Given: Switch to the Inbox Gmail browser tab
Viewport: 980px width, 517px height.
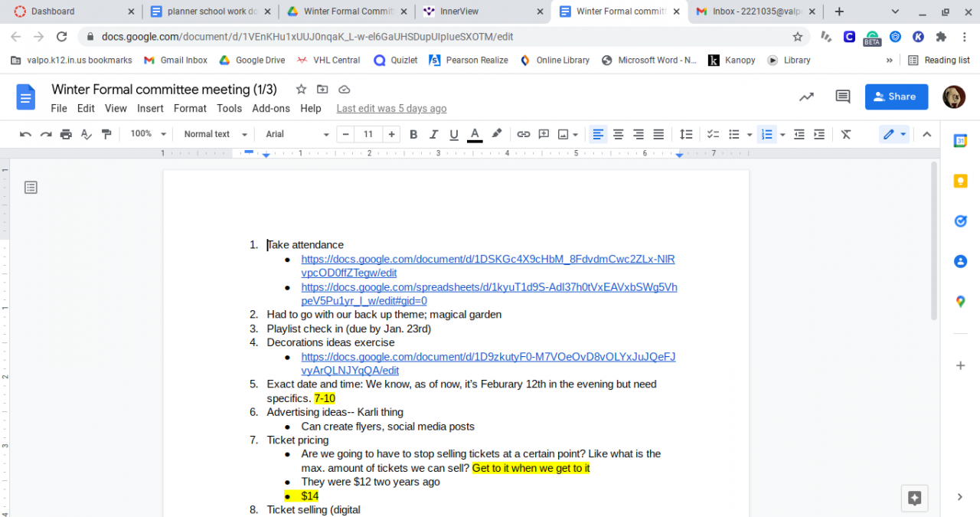Looking at the screenshot, I should [756, 11].
